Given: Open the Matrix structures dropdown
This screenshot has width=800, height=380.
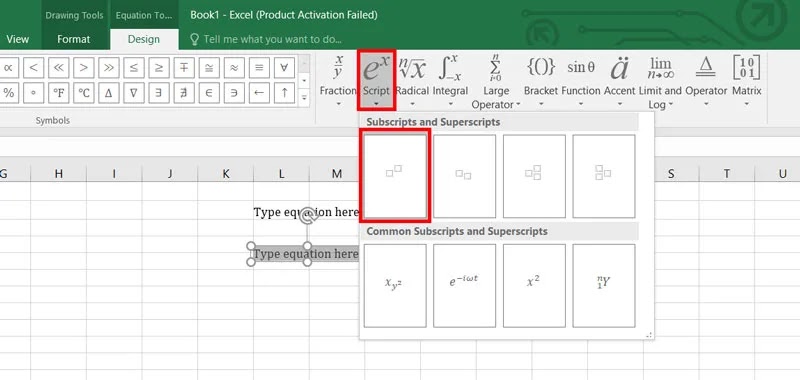Looking at the screenshot, I should coord(746,81).
